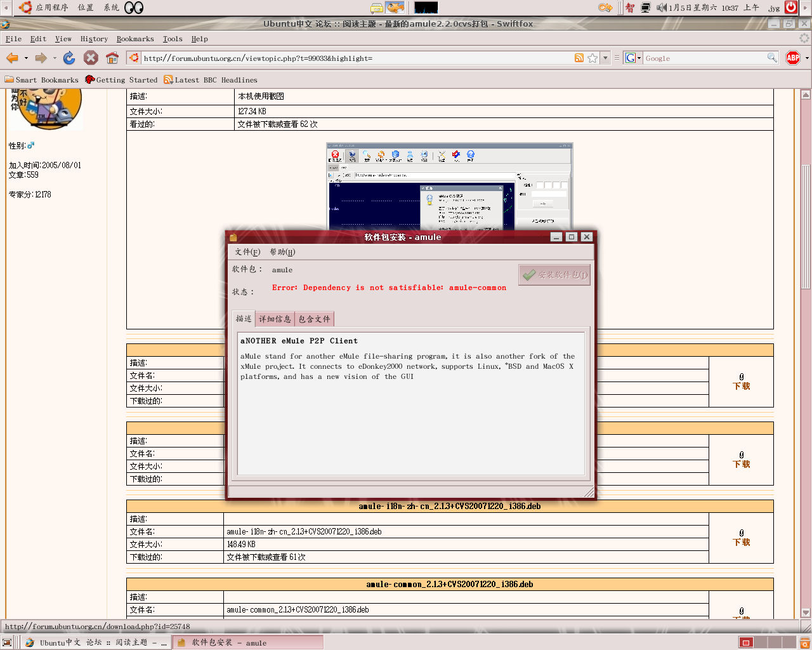Click the user gender icon in sidebar
The width and height of the screenshot is (812, 650).
31,145
